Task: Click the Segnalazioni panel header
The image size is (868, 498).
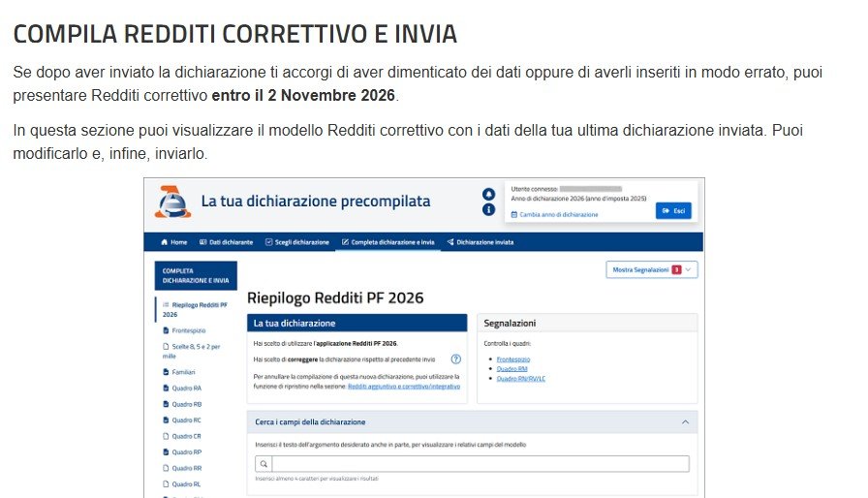Action: [587, 324]
